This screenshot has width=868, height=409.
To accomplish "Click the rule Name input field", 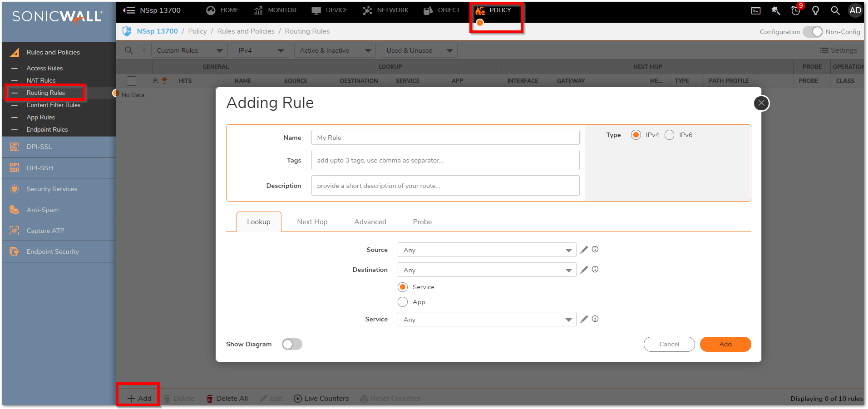I will click(445, 138).
